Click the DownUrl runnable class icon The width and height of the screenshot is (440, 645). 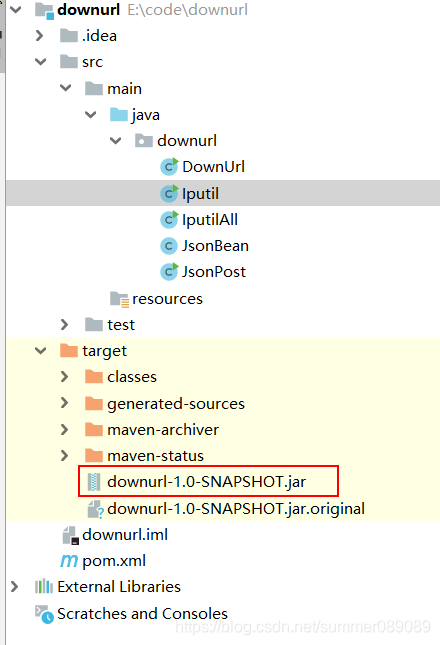[169, 167]
